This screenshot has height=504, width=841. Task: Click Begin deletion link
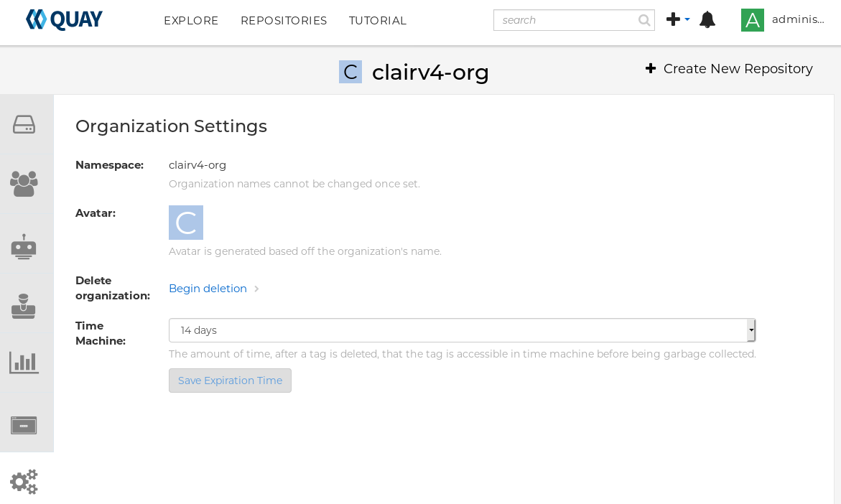pos(208,289)
